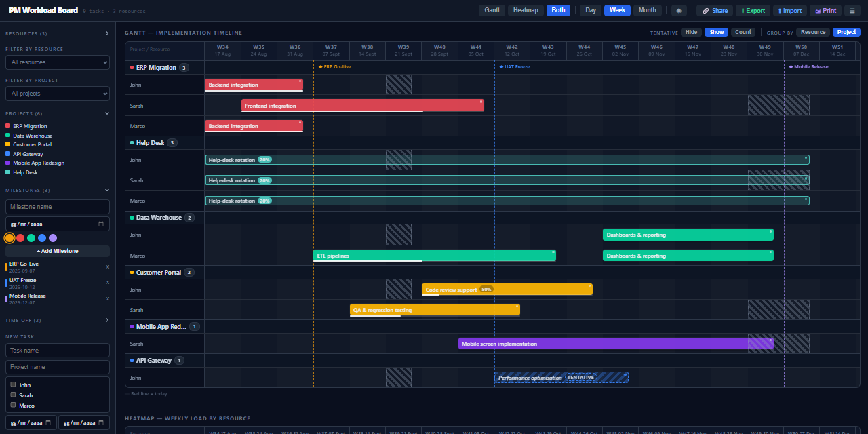This screenshot has width=868, height=434.
Task: Toggle the theme sun icon button
Action: [x=678, y=10]
